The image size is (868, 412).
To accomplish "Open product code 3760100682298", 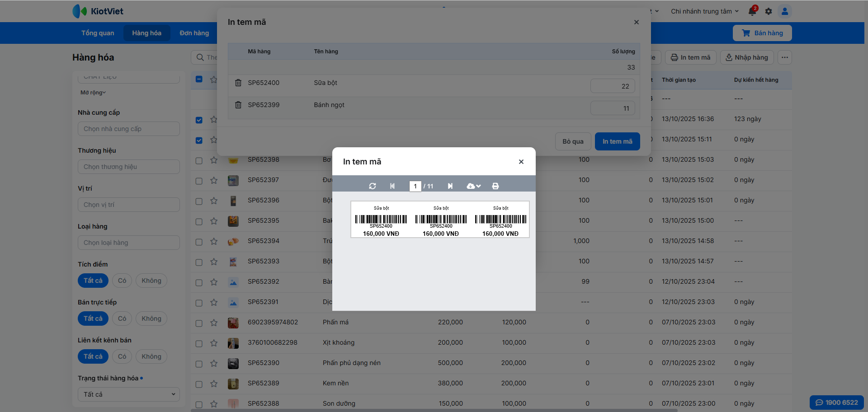I will [x=273, y=342].
